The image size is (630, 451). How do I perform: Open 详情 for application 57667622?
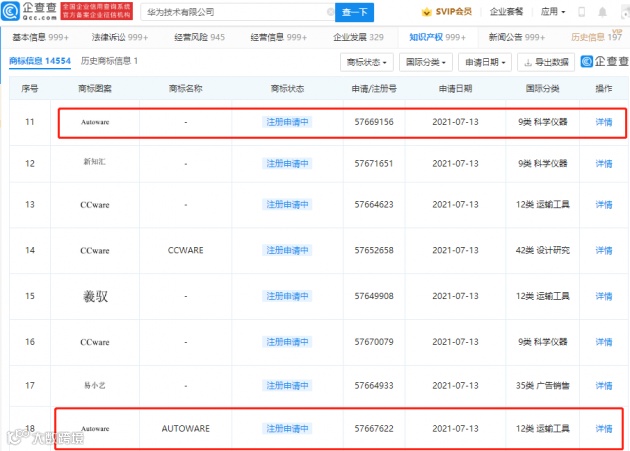point(603,429)
